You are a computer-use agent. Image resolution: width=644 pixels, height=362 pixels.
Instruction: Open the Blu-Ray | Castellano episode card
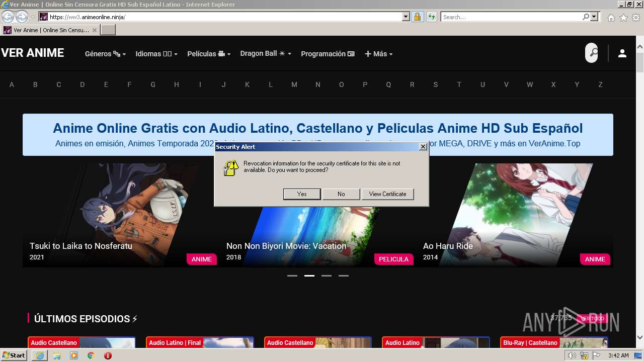pos(554,342)
